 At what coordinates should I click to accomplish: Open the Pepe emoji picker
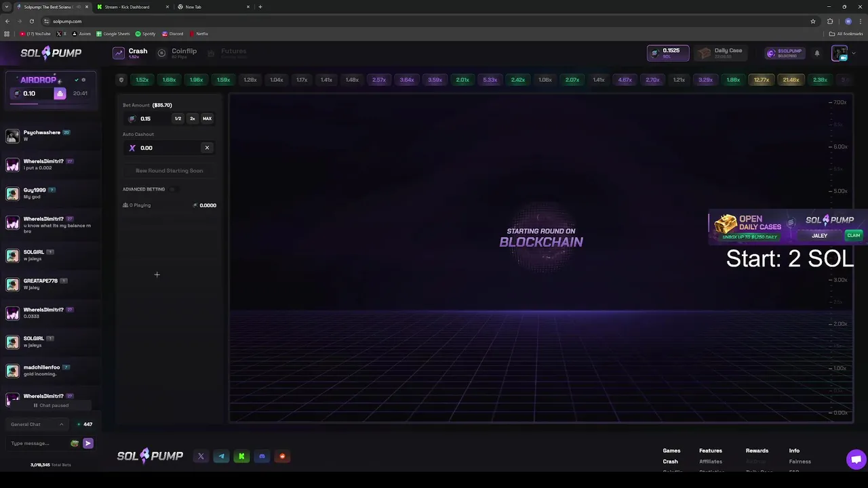coord(75,443)
